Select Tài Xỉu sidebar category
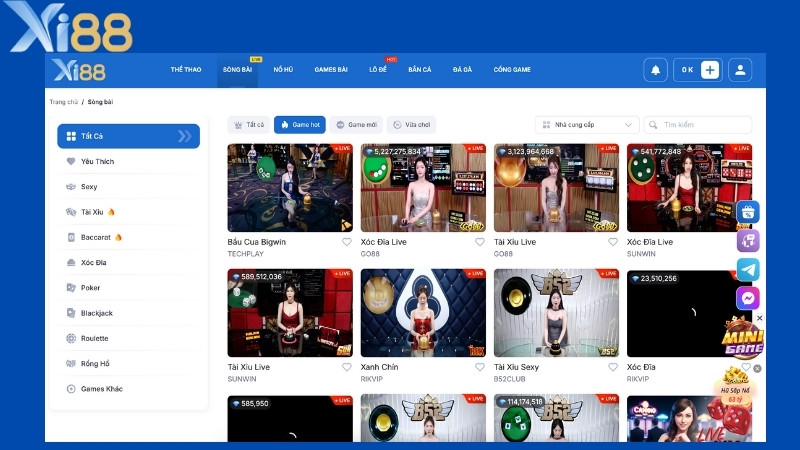 click(129, 212)
